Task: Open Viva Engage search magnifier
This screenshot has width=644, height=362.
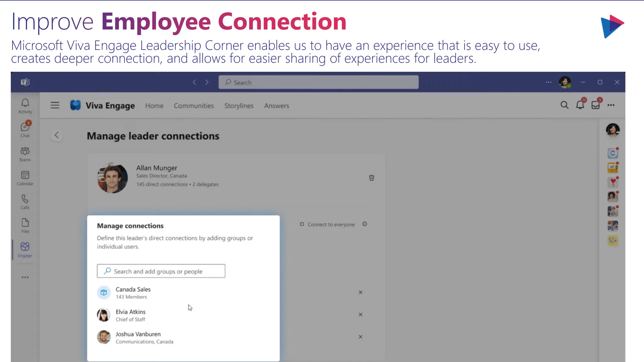Action: coord(564,105)
